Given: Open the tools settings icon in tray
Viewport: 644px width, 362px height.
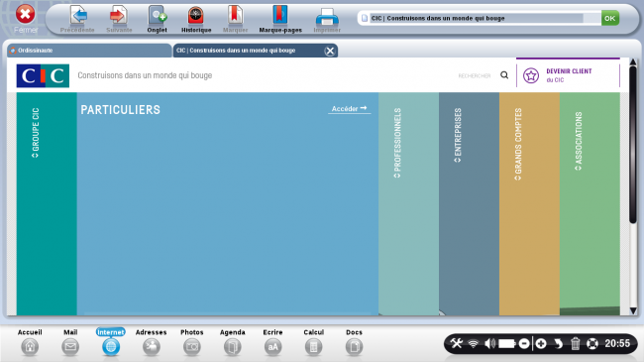Looking at the screenshot, I should pyautogui.click(x=456, y=343).
